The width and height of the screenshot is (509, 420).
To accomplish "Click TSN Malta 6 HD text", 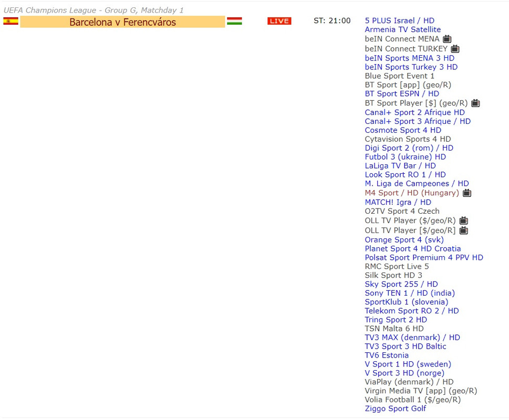I will (x=394, y=329).
